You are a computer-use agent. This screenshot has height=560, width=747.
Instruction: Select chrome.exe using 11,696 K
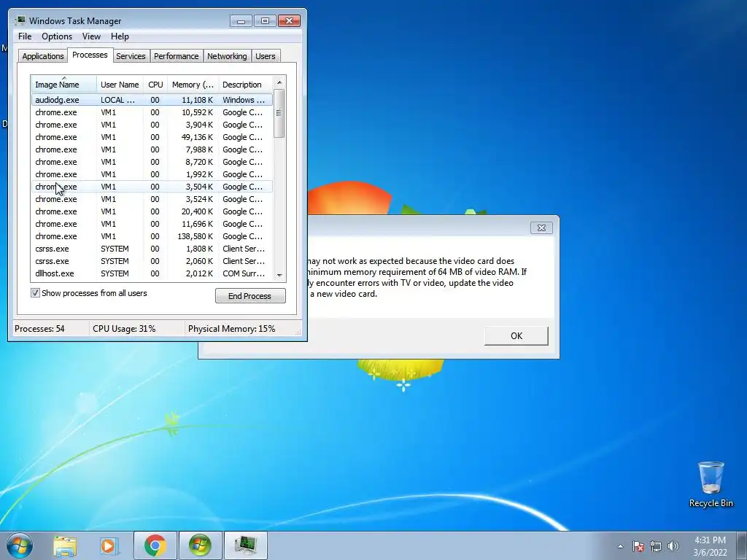pyautogui.click(x=152, y=224)
